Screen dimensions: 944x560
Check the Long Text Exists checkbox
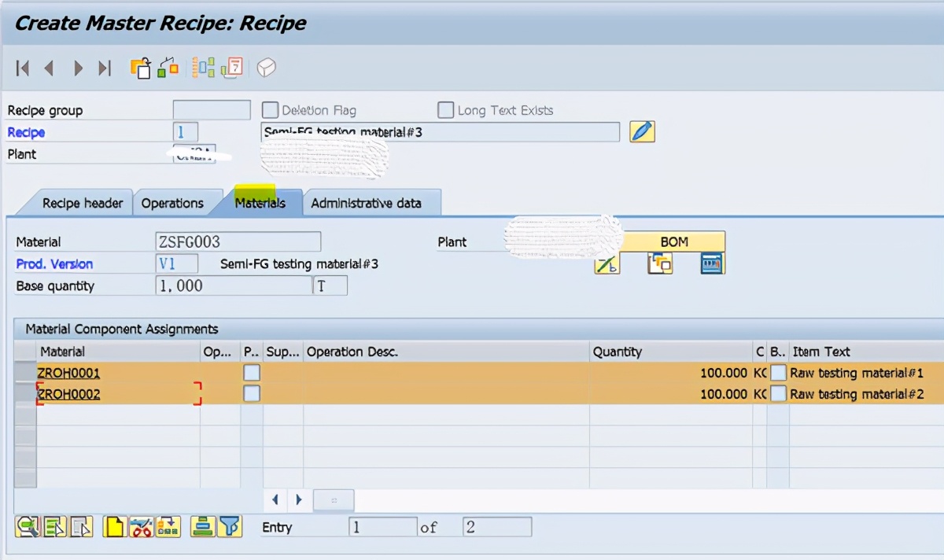445,110
